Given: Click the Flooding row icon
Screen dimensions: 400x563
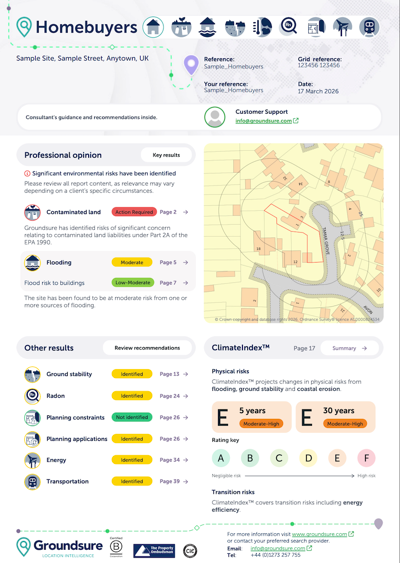Looking at the screenshot, I should pyautogui.click(x=32, y=262).
